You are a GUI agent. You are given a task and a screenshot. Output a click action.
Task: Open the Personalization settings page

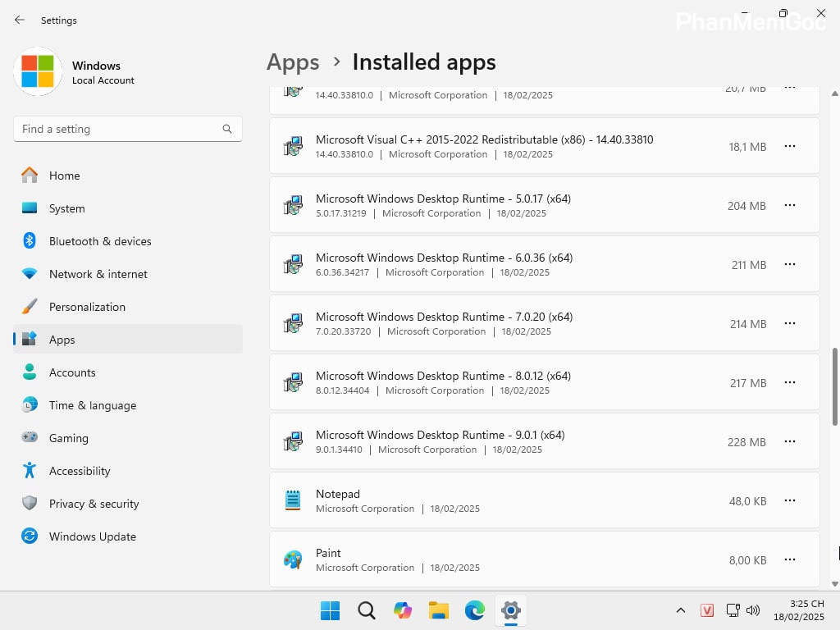87,307
